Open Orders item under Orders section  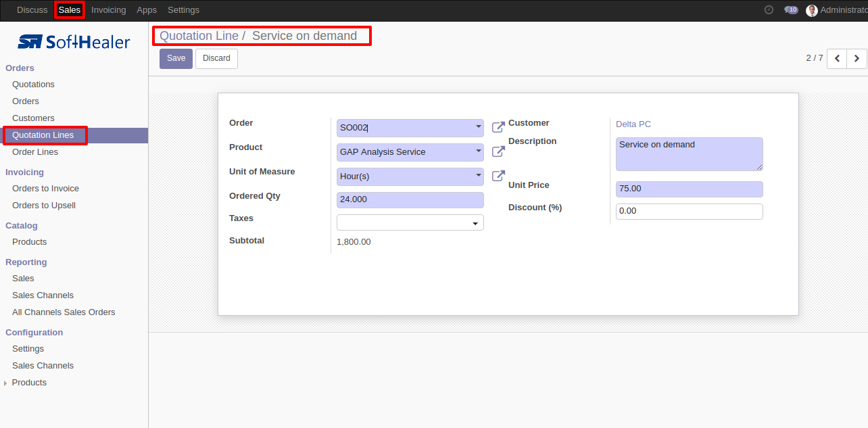[26, 101]
